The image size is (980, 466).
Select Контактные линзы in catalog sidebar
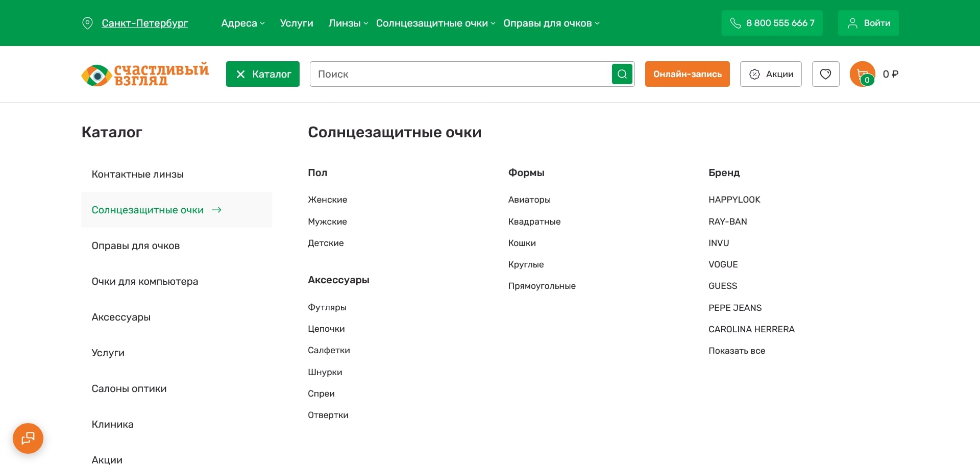[137, 174]
